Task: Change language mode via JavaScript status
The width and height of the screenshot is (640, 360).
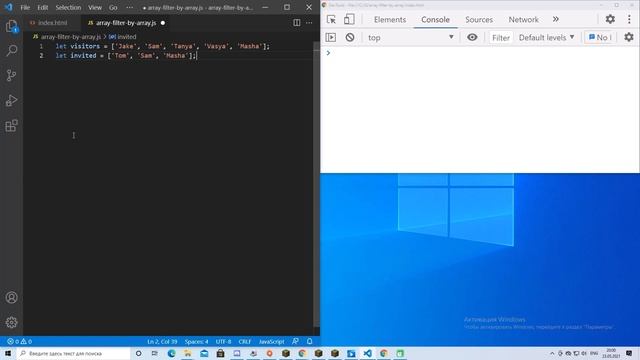Action: tap(271, 342)
